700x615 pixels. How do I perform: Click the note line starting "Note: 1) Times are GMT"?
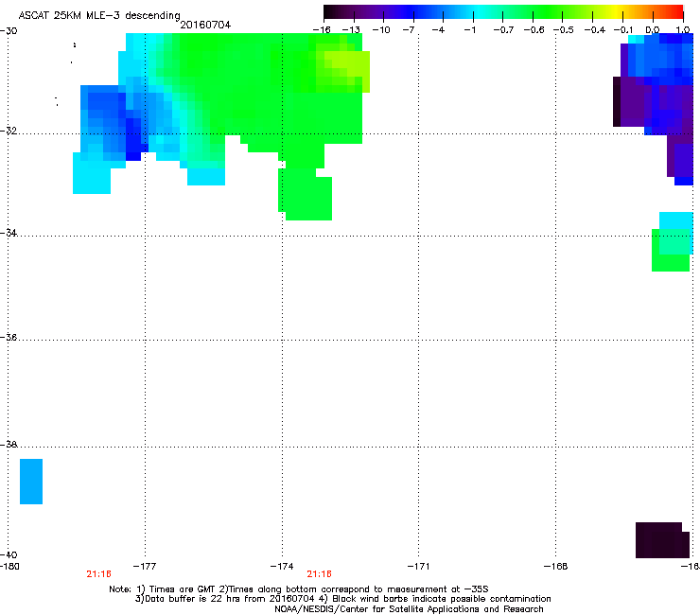pyautogui.click(x=299, y=589)
